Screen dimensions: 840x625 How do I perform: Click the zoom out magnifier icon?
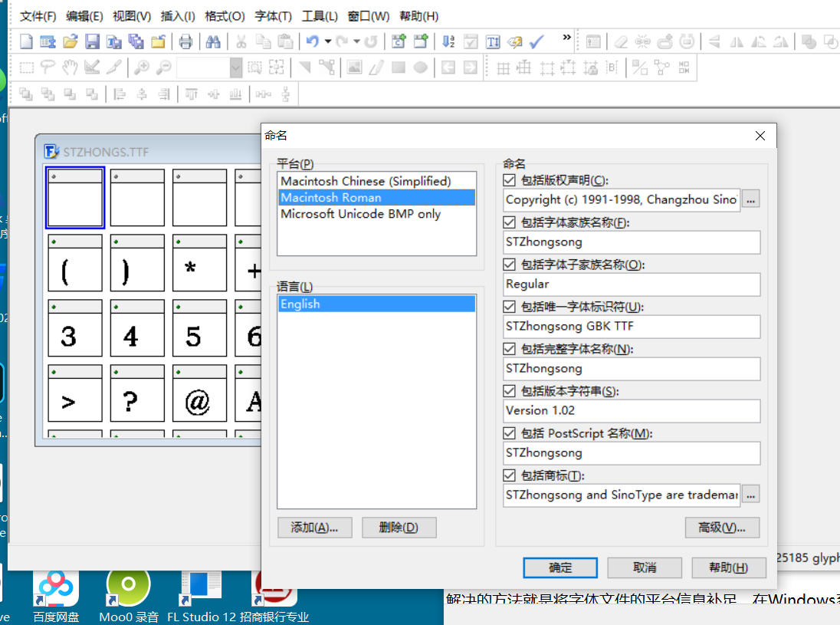(x=163, y=67)
